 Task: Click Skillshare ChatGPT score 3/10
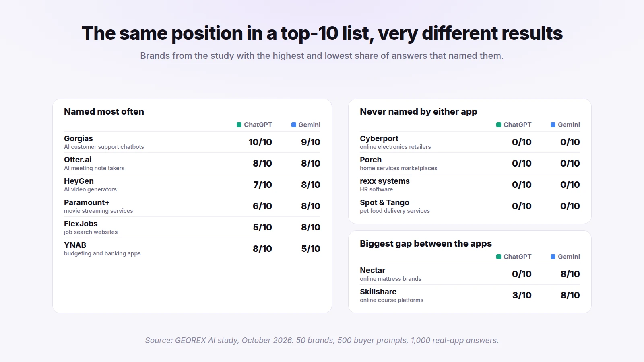tap(522, 295)
